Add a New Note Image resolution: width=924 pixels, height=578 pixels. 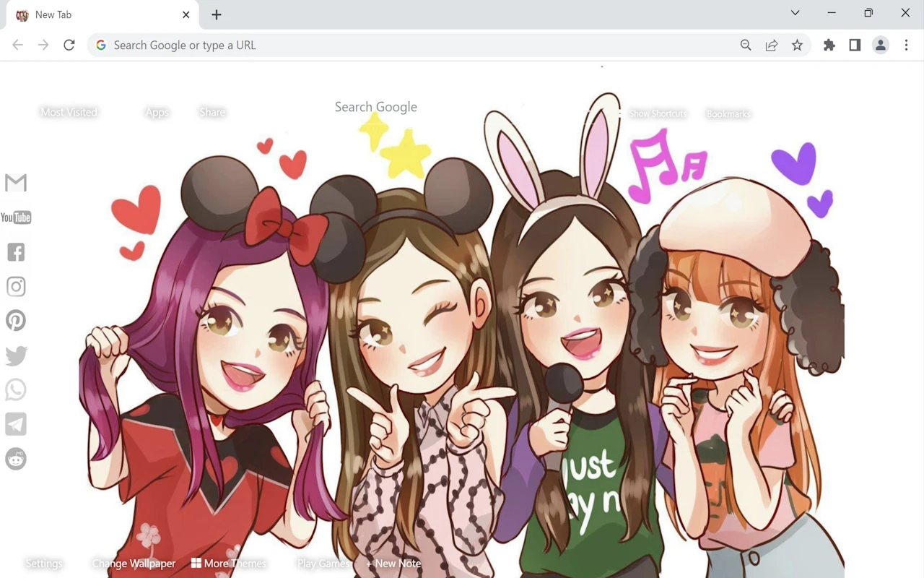[393, 564]
